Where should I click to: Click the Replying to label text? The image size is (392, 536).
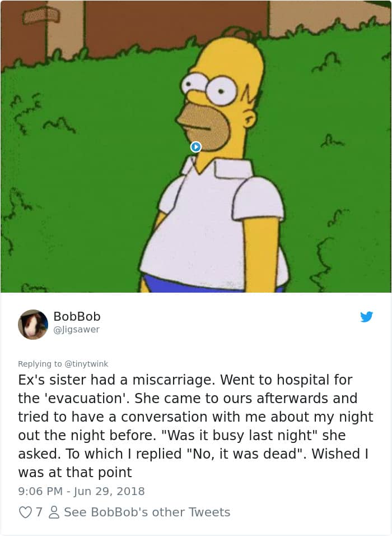coord(40,364)
